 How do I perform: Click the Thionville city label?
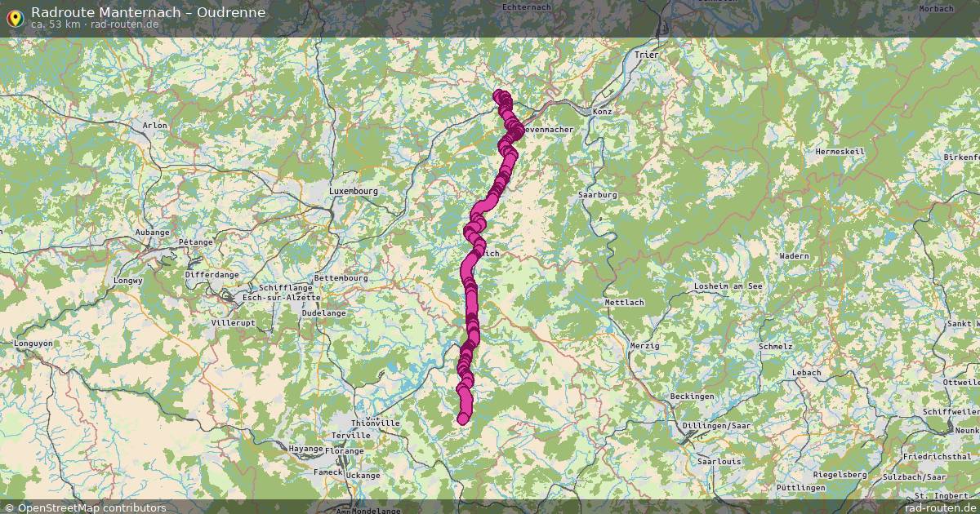(x=375, y=423)
